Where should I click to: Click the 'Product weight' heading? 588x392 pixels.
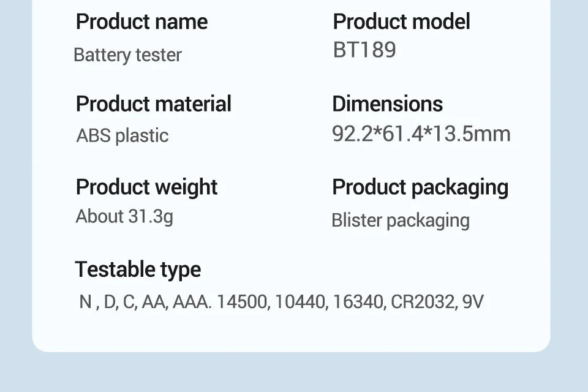(146, 187)
